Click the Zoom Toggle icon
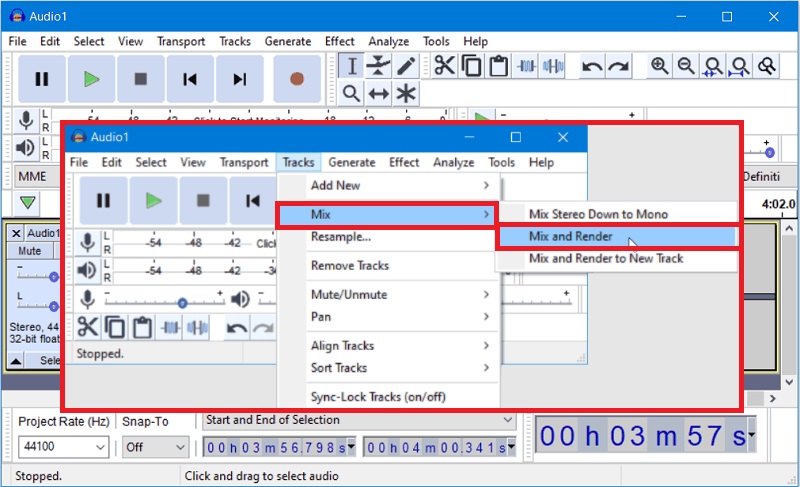The width and height of the screenshot is (800, 487). [x=766, y=66]
